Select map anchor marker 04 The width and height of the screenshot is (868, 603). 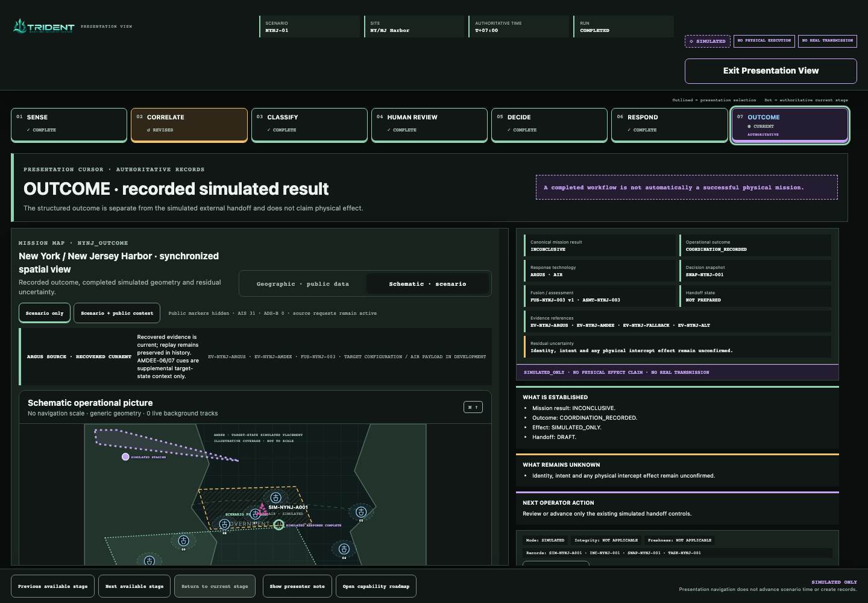pos(344,549)
